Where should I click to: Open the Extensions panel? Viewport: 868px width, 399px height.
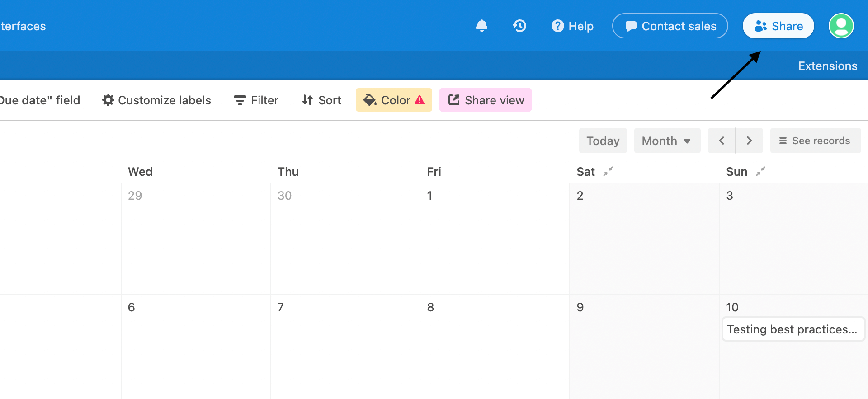coord(827,66)
